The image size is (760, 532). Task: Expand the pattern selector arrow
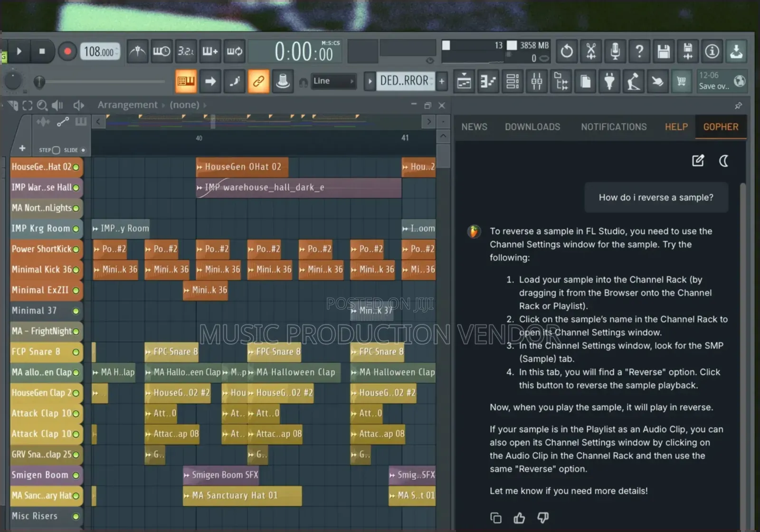(x=370, y=81)
